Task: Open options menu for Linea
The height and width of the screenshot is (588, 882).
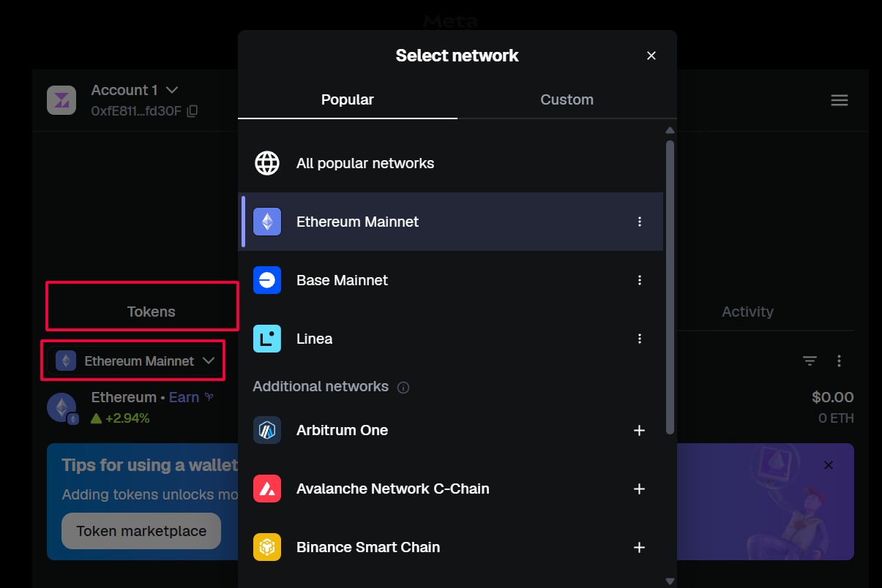Action: point(640,339)
